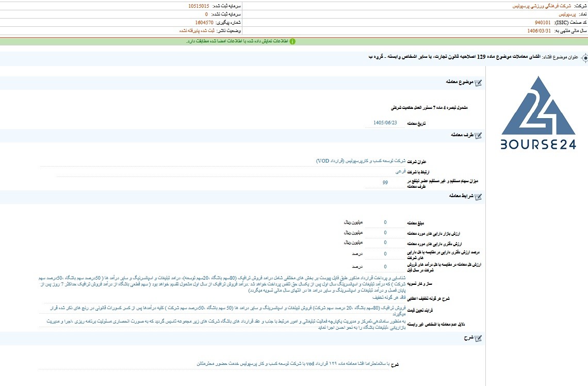Click the ساز و کار تسویه description text
Viewport: 588px width, 386px height.
222,284
